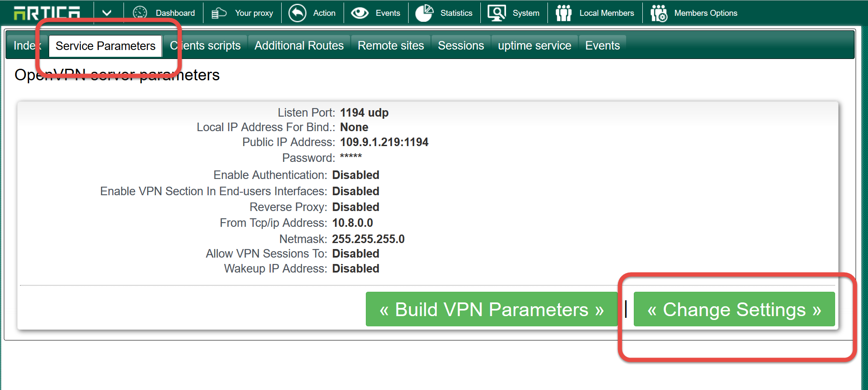Open the uptime service tab
868x390 pixels.
(534, 46)
